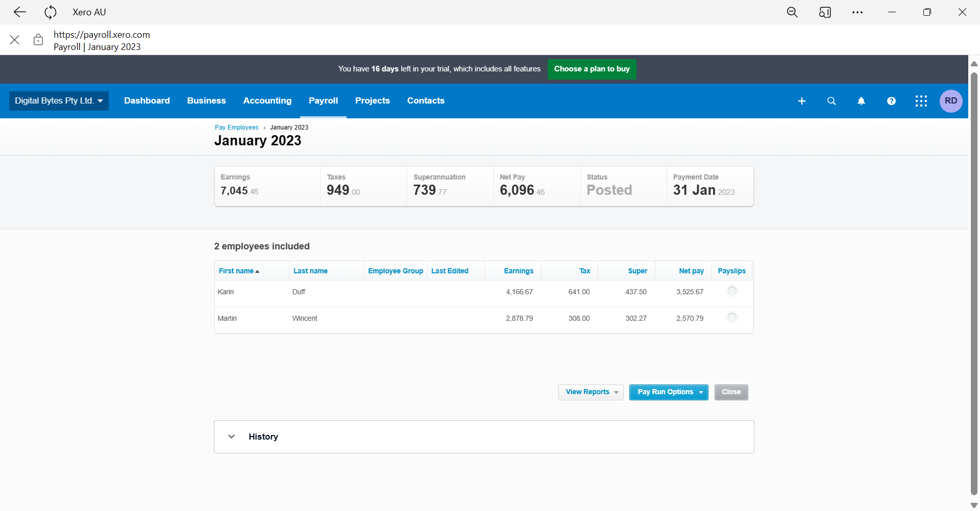Image resolution: width=980 pixels, height=511 pixels.
Task: Sort the table by First name
Action: (x=239, y=271)
